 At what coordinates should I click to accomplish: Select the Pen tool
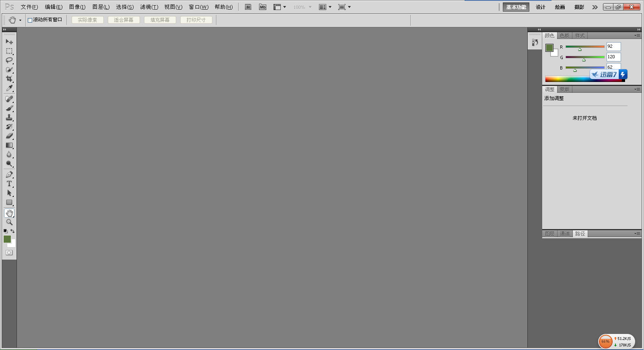9,174
